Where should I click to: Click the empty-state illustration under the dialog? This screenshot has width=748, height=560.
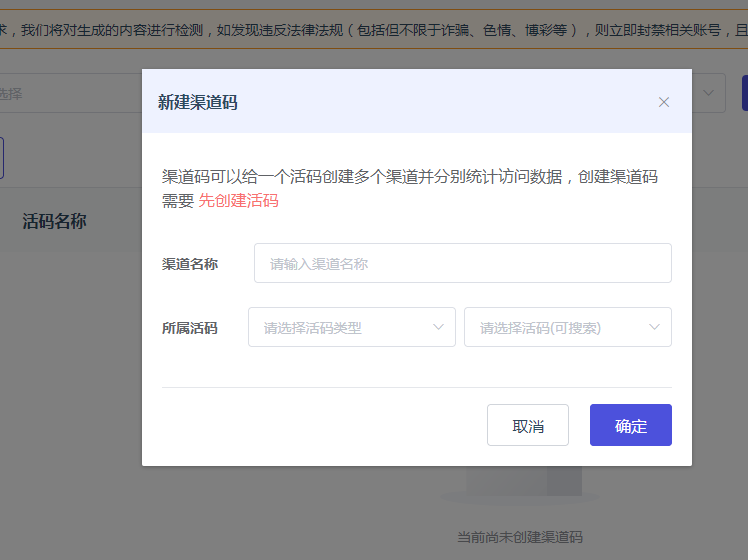(520, 486)
